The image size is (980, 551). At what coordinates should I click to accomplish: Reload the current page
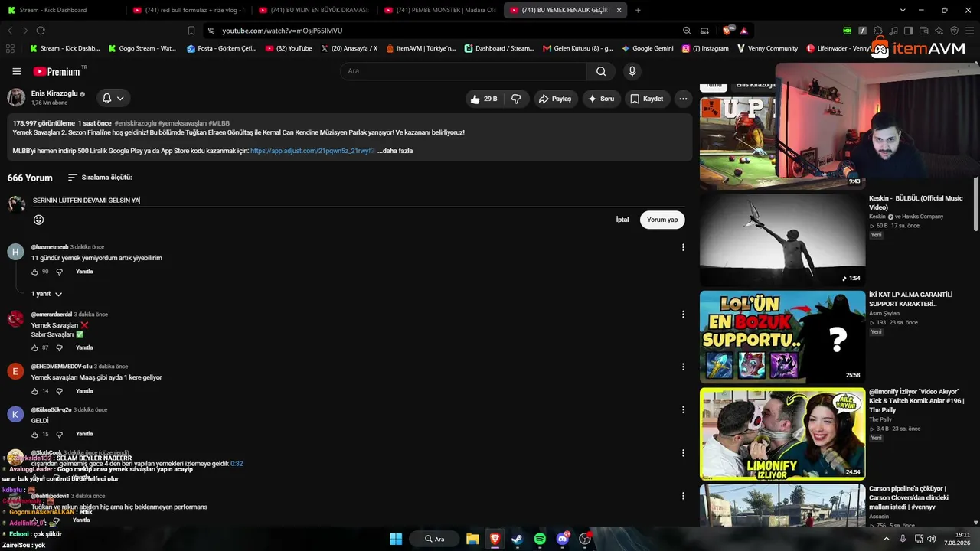[41, 31]
